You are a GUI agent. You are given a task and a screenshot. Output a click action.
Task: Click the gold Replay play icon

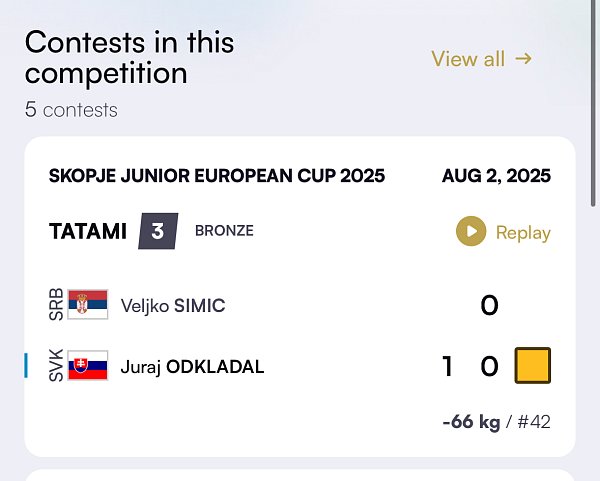point(471,231)
